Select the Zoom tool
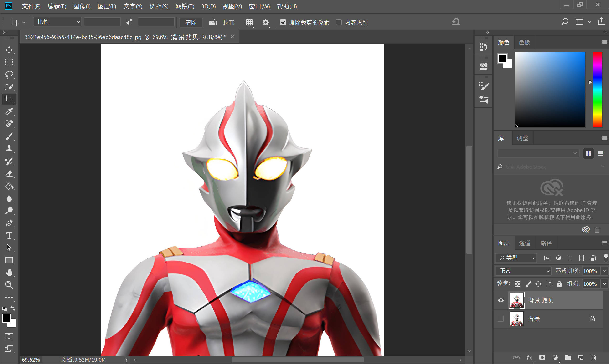 tap(9, 285)
